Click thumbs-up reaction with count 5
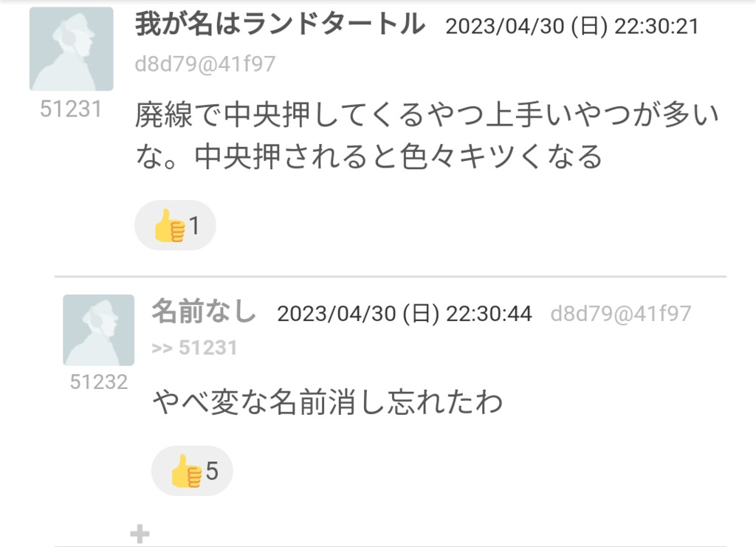Image resolution: width=756 pixels, height=547 pixels. tap(192, 471)
